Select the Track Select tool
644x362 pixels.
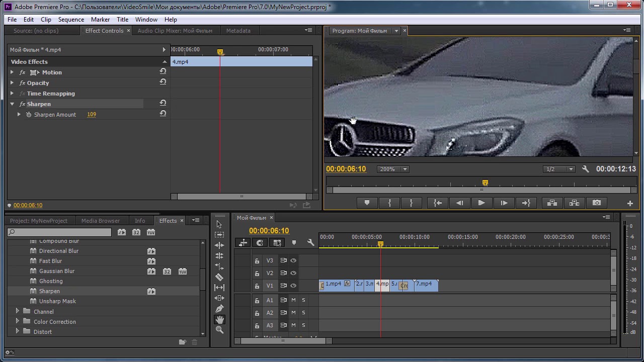(219, 235)
